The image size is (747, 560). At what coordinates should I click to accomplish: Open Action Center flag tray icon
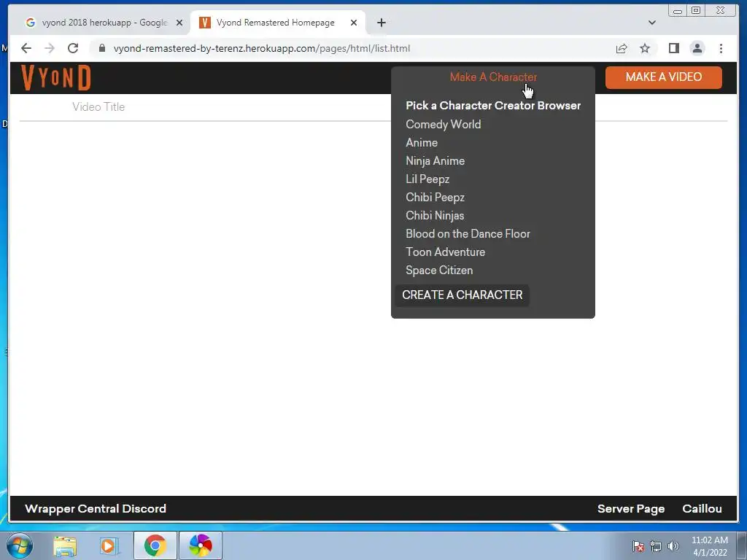point(638,546)
